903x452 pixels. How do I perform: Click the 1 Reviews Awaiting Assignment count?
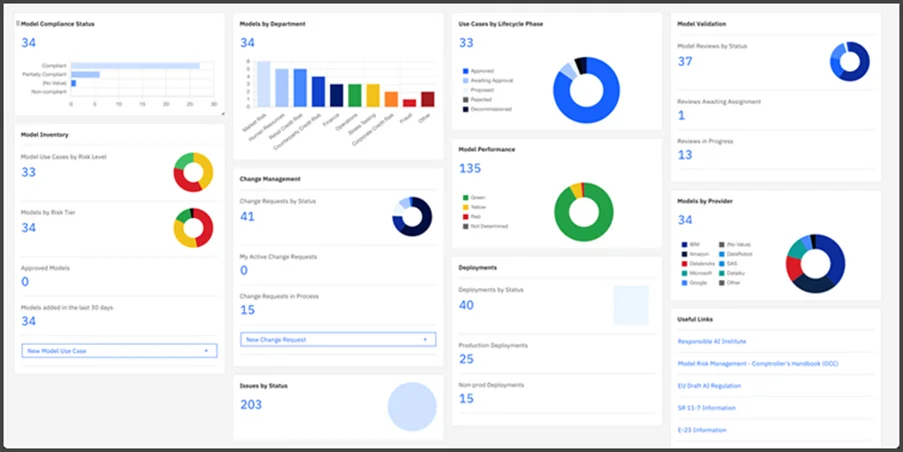coord(682,116)
